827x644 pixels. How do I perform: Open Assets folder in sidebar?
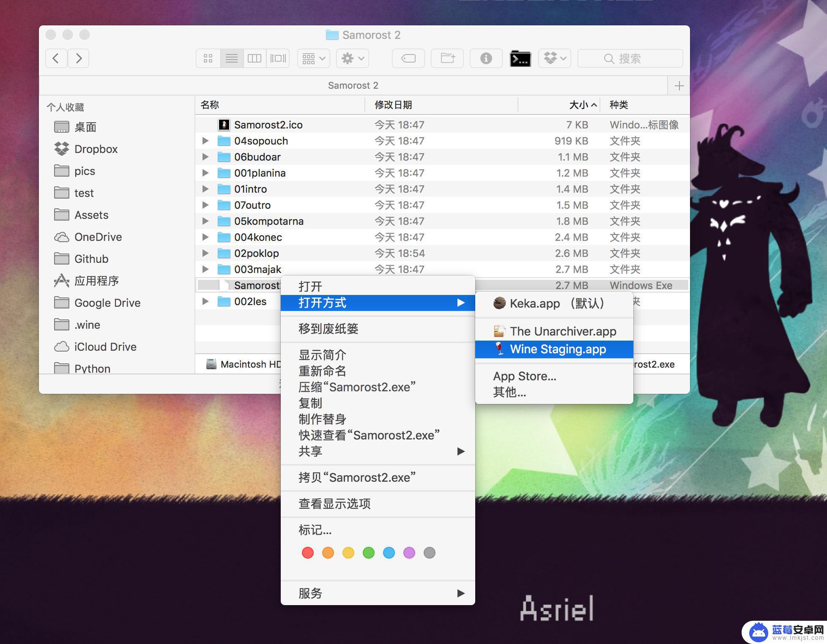(82, 215)
